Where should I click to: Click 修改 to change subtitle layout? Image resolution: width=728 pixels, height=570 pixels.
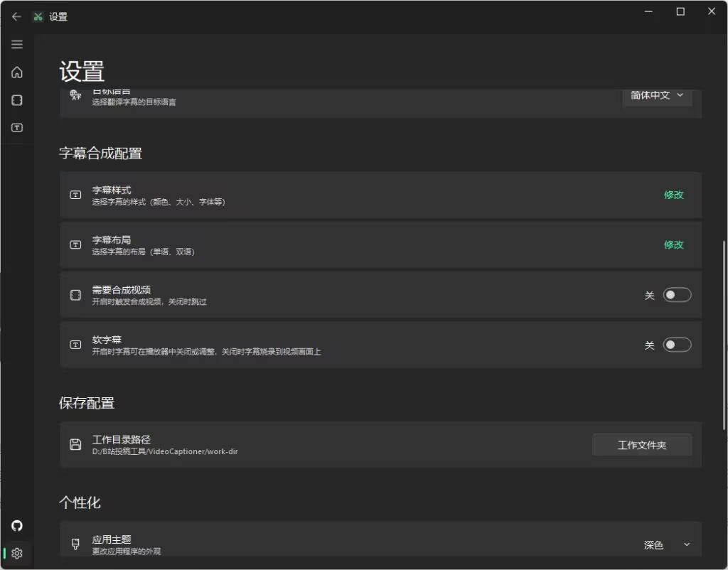(673, 244)
